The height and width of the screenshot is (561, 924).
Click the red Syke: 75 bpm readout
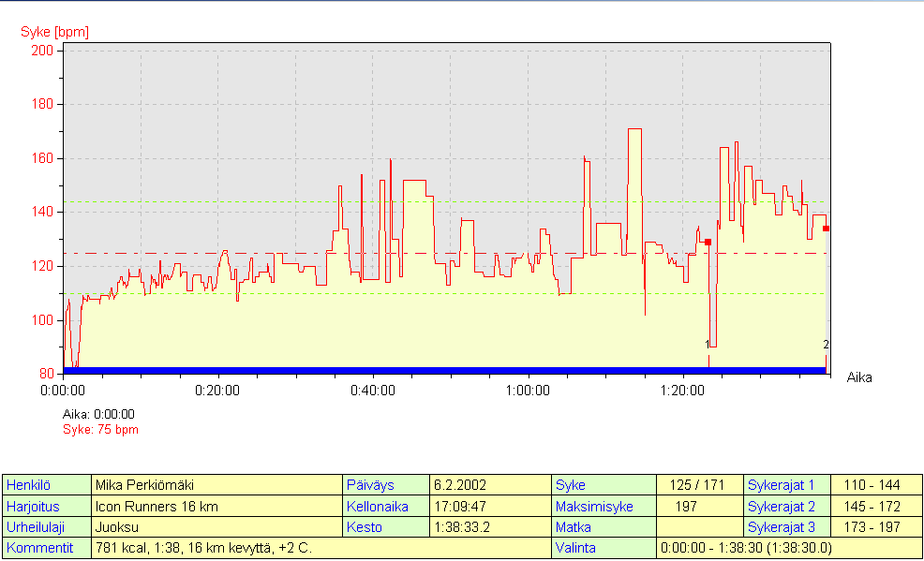[100, 430]
